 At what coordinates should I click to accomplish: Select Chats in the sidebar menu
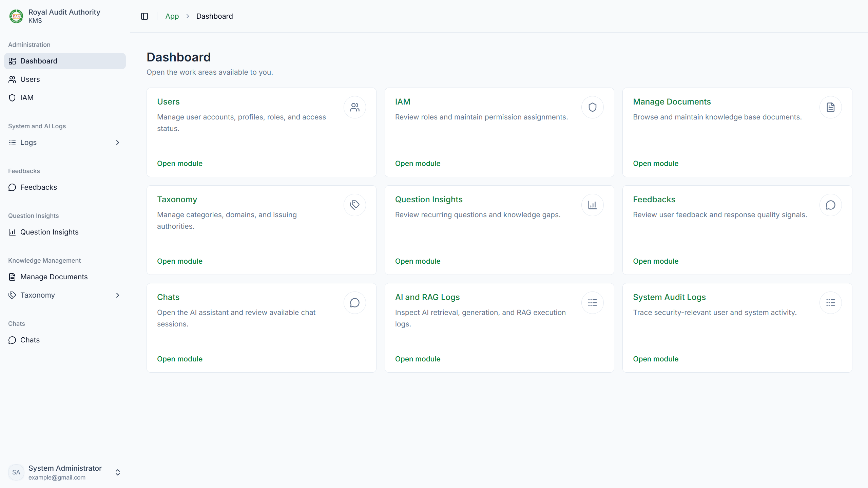click(65, 340)
